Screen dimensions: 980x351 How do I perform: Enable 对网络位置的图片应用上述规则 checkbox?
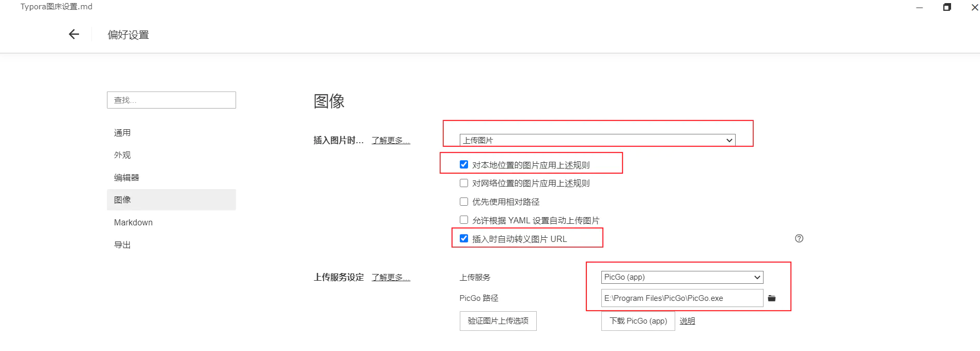[464, 183]
